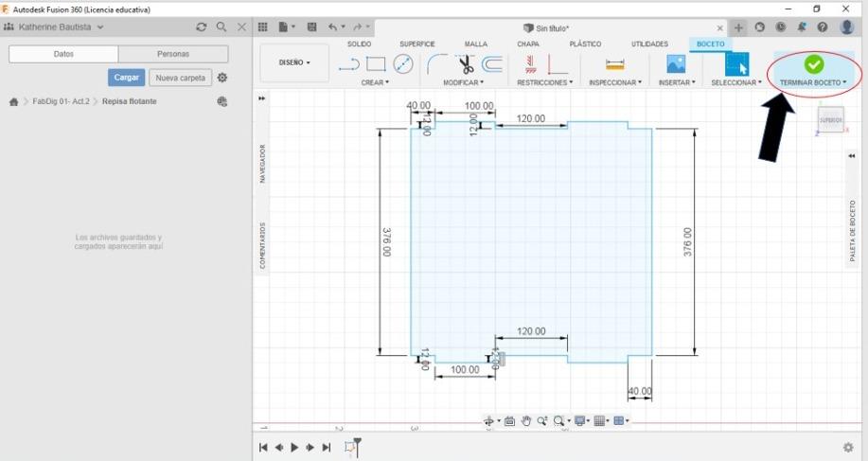This screenshot has height=461, width=868.
Task: Open the Measure tool
Action: click(x=614, y=64)
